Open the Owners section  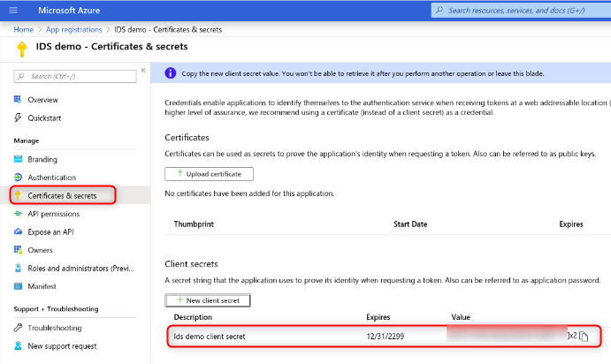pyautogui.click(x=40, y=250)
